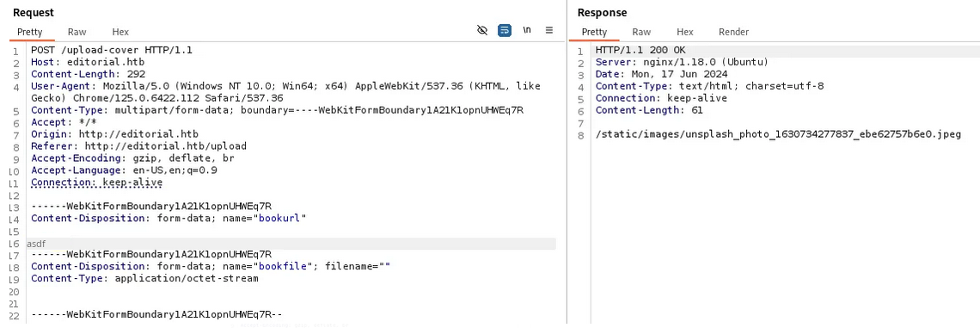Image resolution: width=980 pixels, height=328 pixels.
Task: Toggle the line wrap icon
Action: tap(505, 30)
